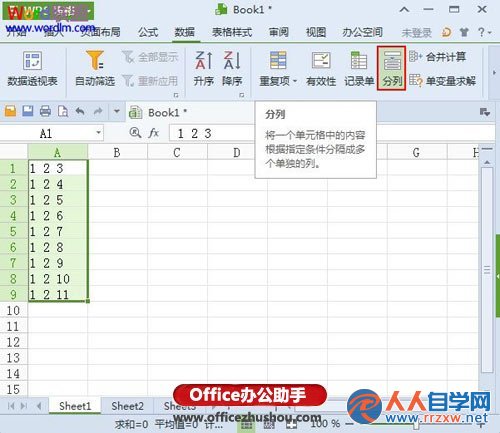Select column B header
Image resolution: width=500 pixels, height=433 pixels.
tap(117, 152)
